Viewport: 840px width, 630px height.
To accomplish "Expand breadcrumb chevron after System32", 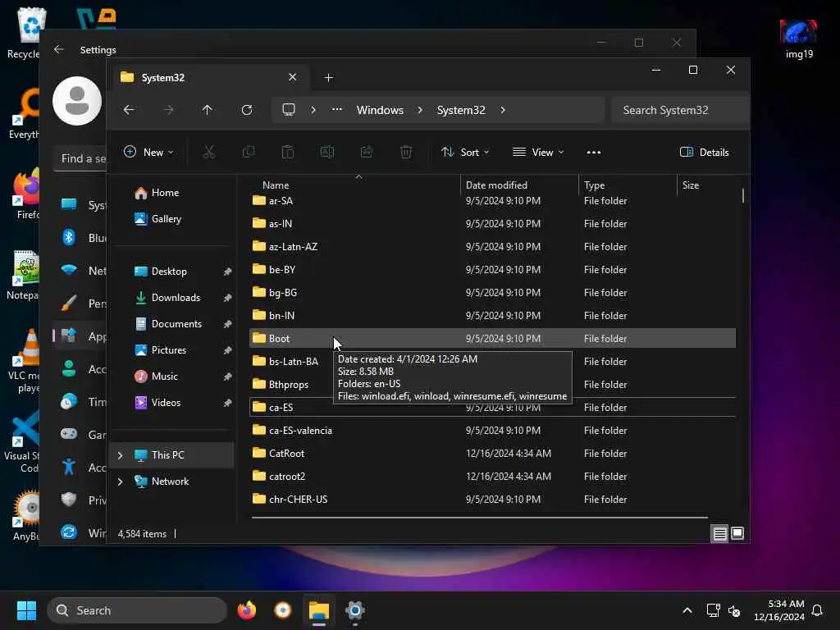I will coord(503,110).
